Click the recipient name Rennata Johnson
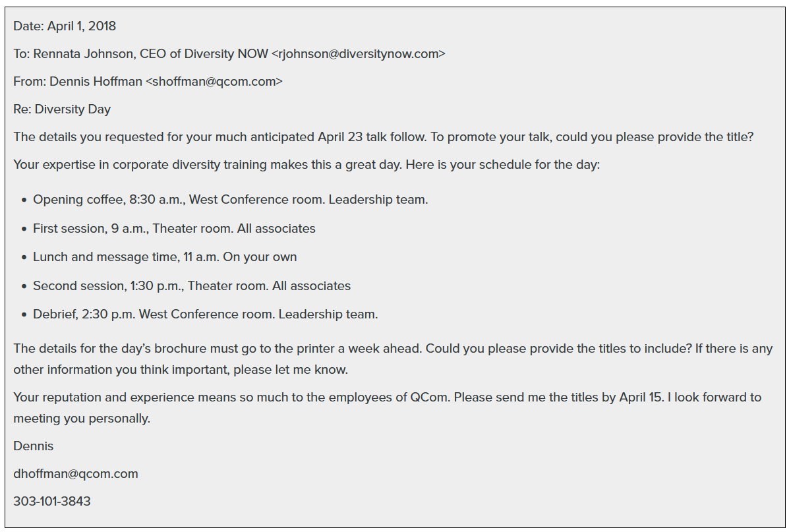The height and width of the screenshot is (532, 789). click(83, 54)
